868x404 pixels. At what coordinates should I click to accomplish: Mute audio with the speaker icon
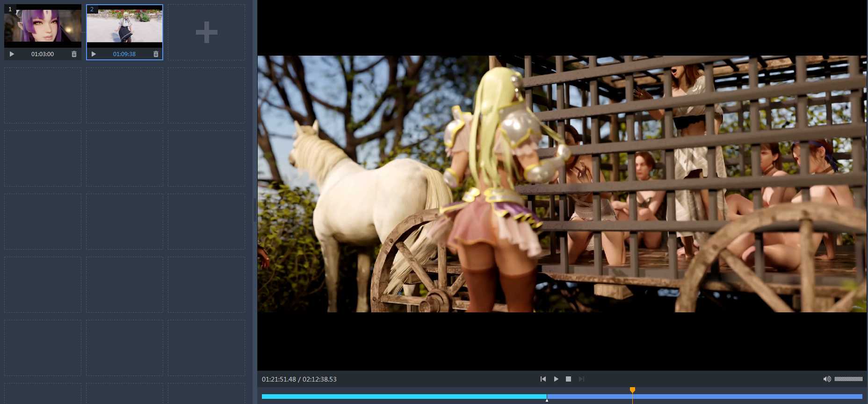pos(827,379)
